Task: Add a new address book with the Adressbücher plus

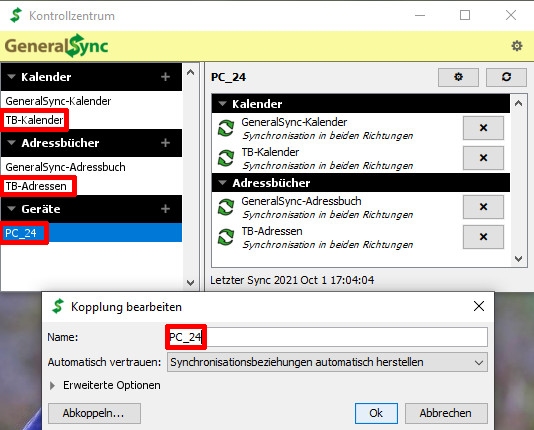Action: 166,143
